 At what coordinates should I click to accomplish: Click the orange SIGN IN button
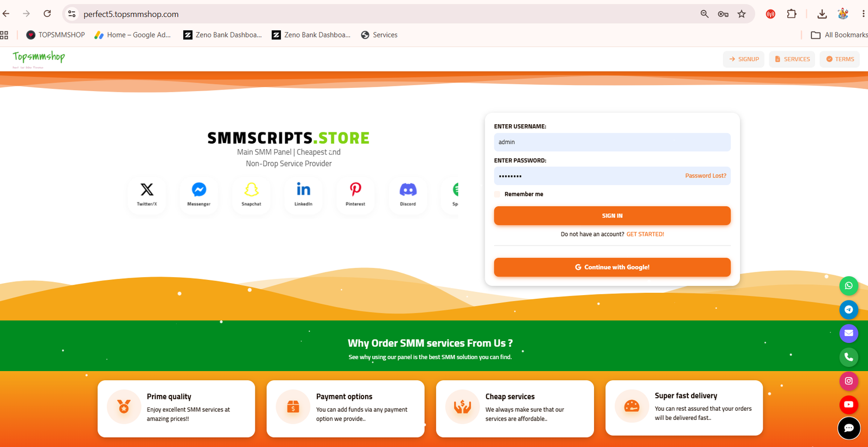coord(612,216)
